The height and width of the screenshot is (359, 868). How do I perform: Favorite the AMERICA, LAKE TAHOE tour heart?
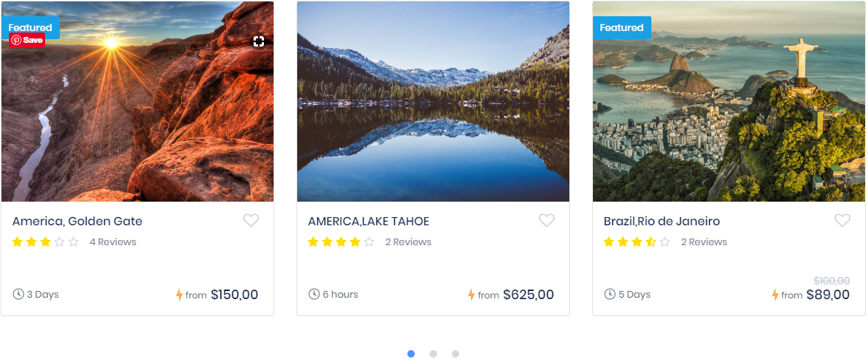[x=546, y=220]
